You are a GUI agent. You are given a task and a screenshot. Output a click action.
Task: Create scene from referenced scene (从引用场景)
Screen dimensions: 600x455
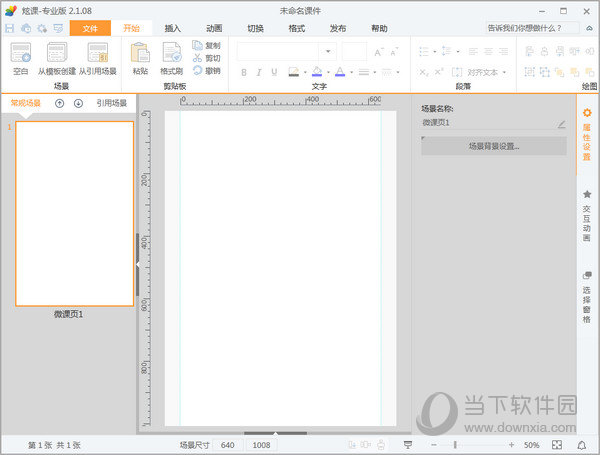pyautogui.click(x=98, y=59)
